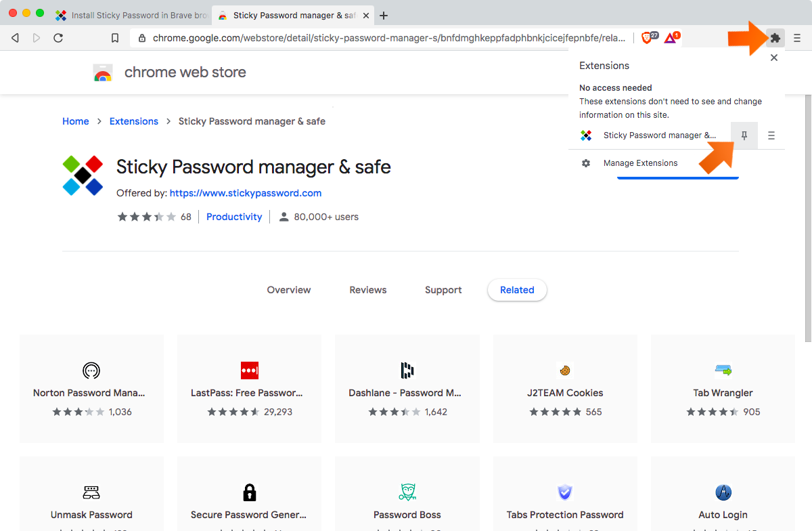Click the address bar URL
The image size is (812, 531).
[389, 39]
